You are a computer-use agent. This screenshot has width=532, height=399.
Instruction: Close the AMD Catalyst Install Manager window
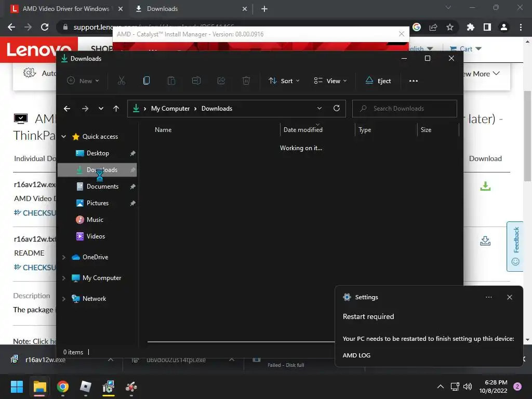pos(402,34)
